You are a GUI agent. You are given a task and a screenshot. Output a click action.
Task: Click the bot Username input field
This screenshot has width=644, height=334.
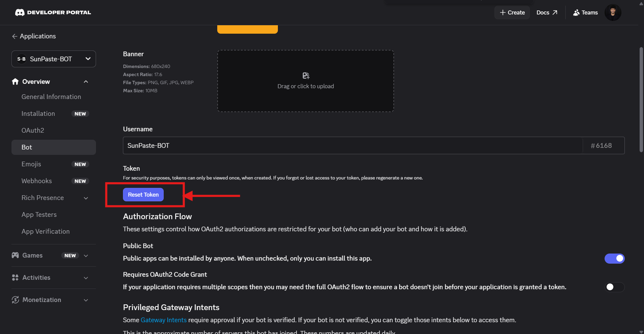pyautogui.click(x=353, y=145)
